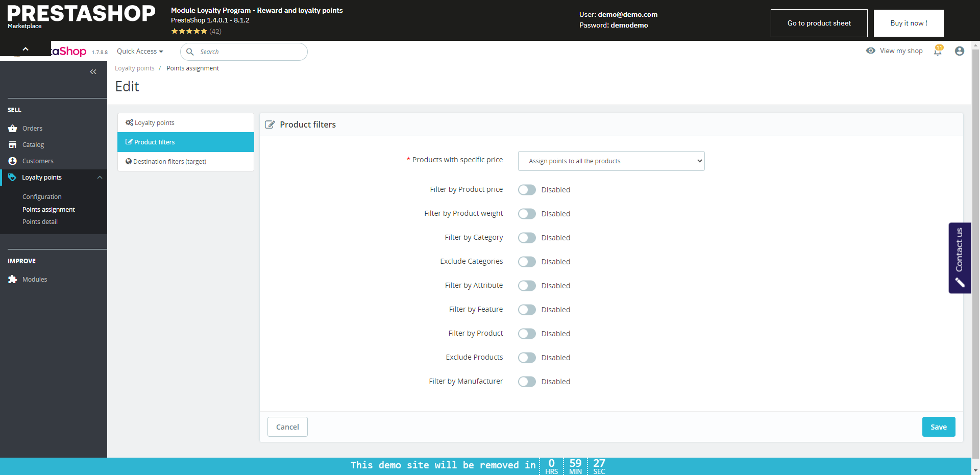Enable Filter by Product toggle
The width and height of the screenshot is (980, 475).
point(527,334)
